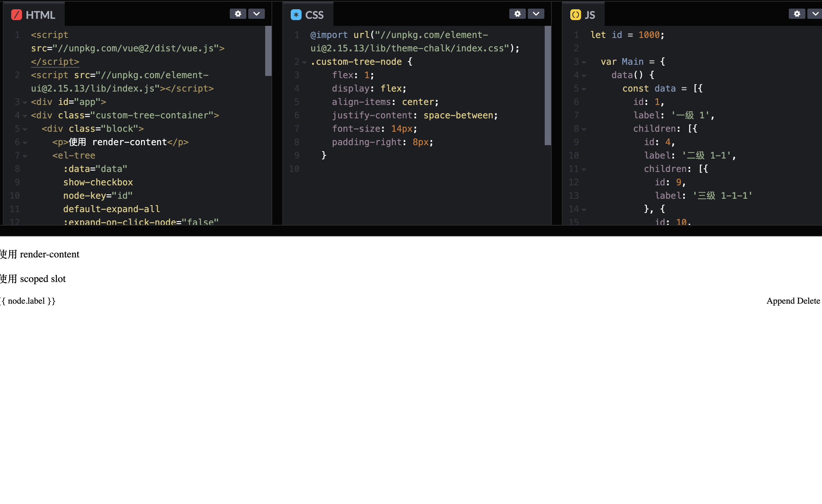
Task: Collapse the .custom-tree-node CSS rule
Action: coord(304,62)
